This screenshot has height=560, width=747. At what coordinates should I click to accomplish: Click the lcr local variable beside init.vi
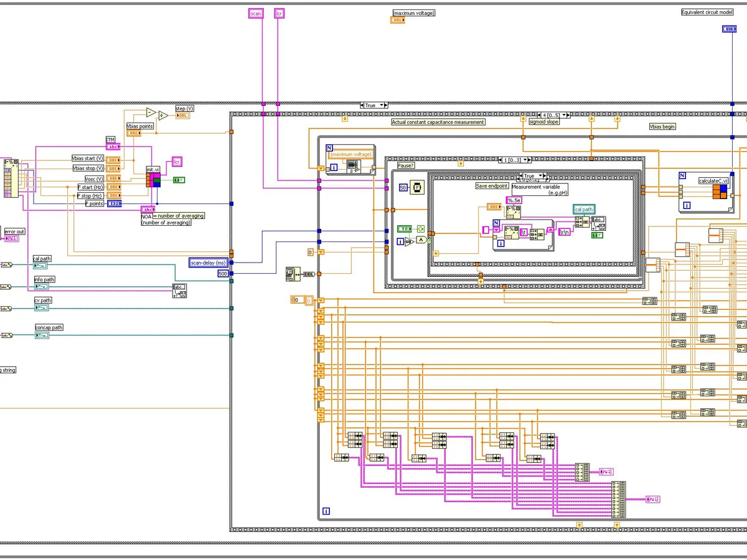point(177,162)
